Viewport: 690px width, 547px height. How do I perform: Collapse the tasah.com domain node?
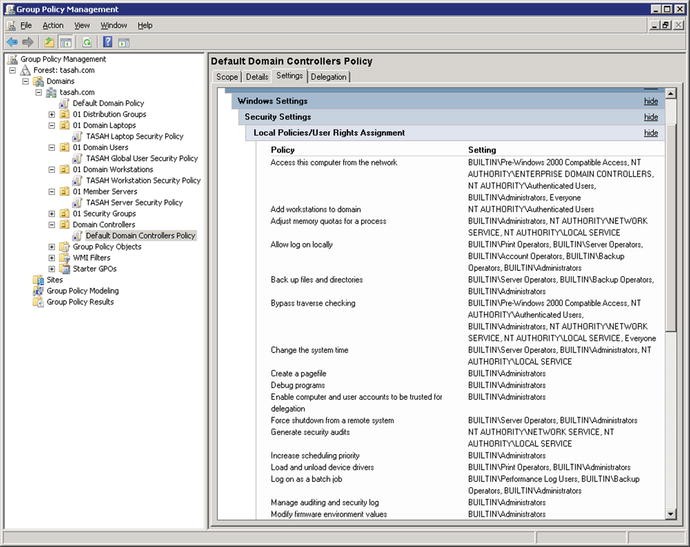click(x=39, y=92)
